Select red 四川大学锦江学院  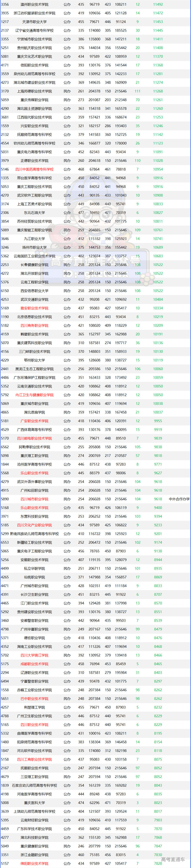34,656
